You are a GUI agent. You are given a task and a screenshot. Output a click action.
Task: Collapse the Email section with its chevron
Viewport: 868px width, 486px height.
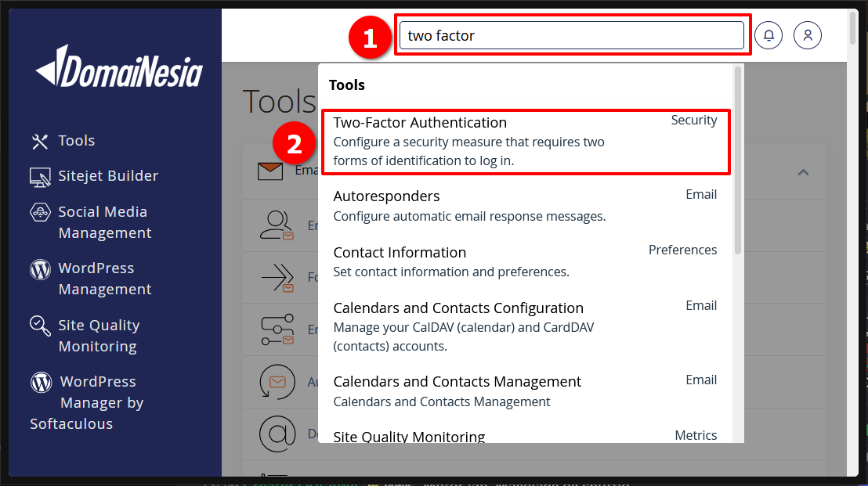803,171
